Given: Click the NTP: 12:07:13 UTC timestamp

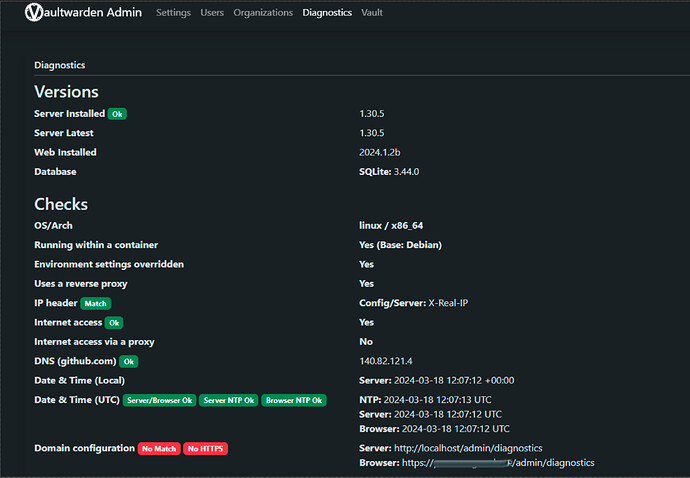Looking at the screenshot, I should coord(426,400).
